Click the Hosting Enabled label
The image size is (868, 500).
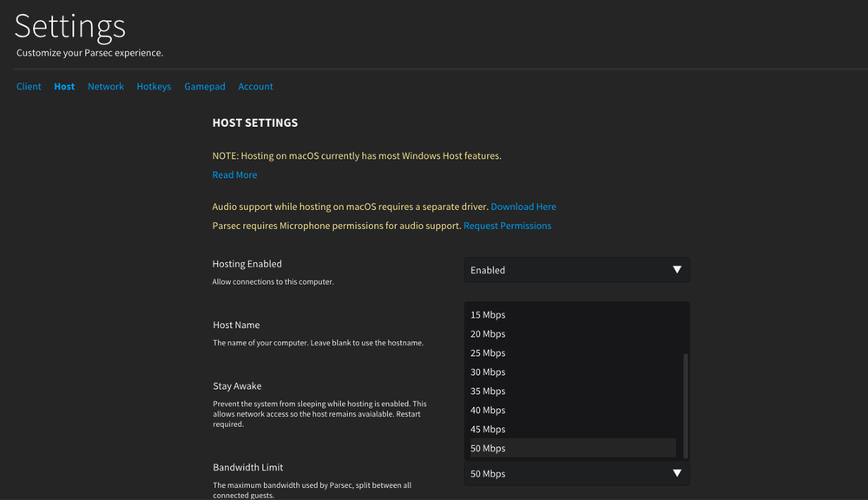(x=247, y=264)
